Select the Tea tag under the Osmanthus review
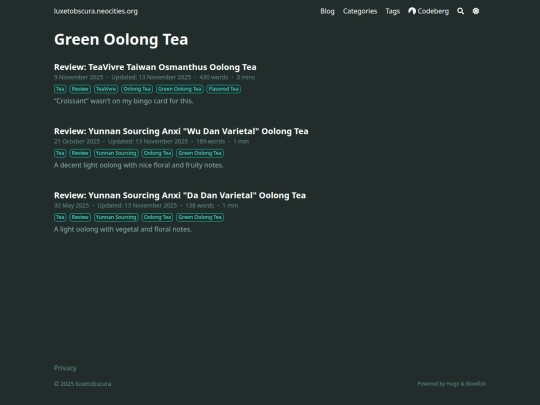This screenshot has width=540, height=405. pos(60,89)
